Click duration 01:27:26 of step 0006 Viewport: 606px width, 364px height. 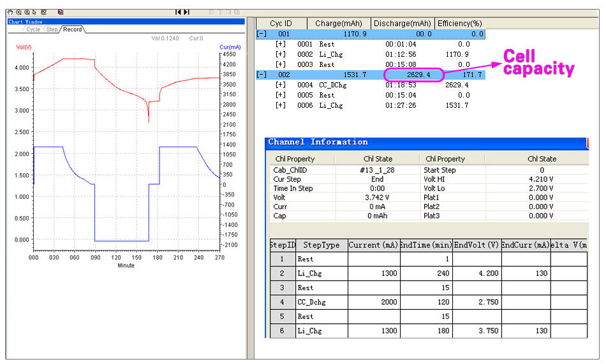point(401,105)
